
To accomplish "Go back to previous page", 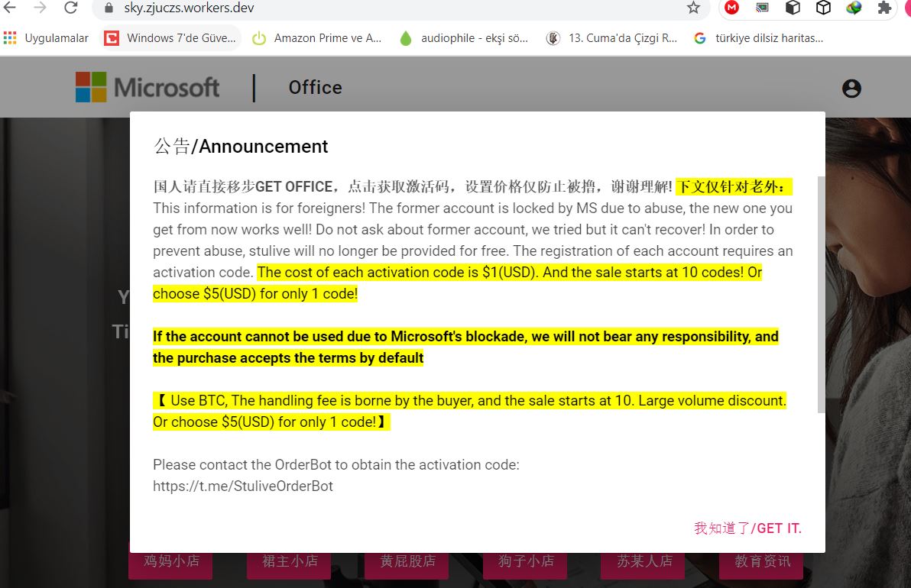I will 10,8.
